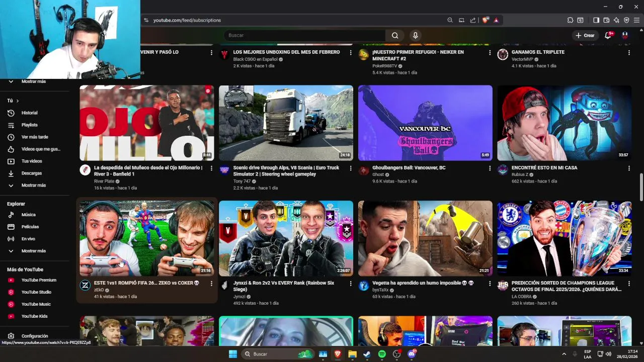Open options menu for ENCONTRÉ ESTO video
This screenshot has height=362, width=644.
click(x=629, y=168)
